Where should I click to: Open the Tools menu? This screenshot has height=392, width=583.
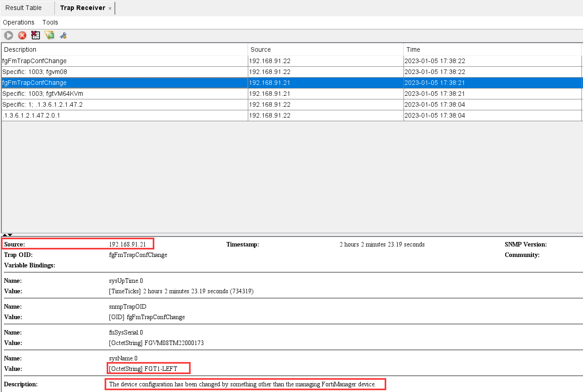(x=50, y=22)
